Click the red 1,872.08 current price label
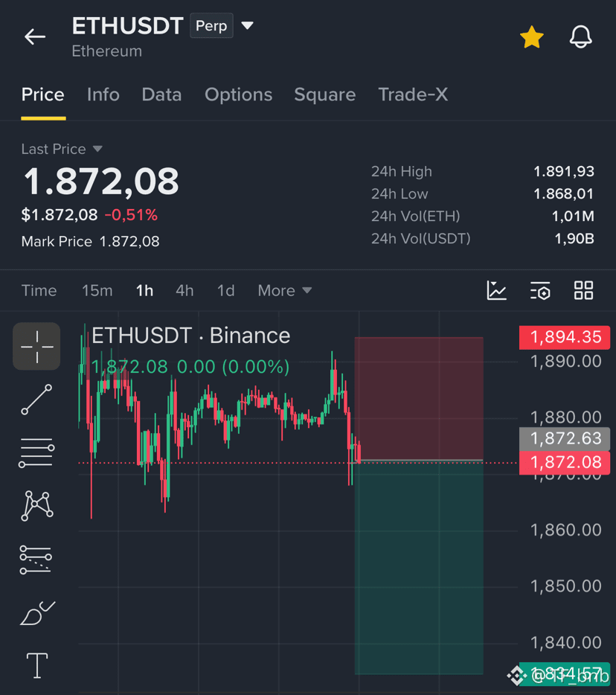 [x=565, y=463]
